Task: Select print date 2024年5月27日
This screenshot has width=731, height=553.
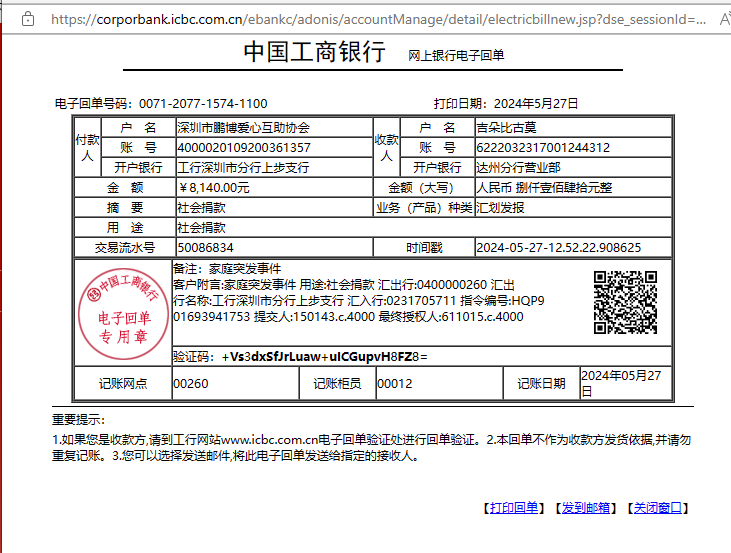Action: pos(536,104)
